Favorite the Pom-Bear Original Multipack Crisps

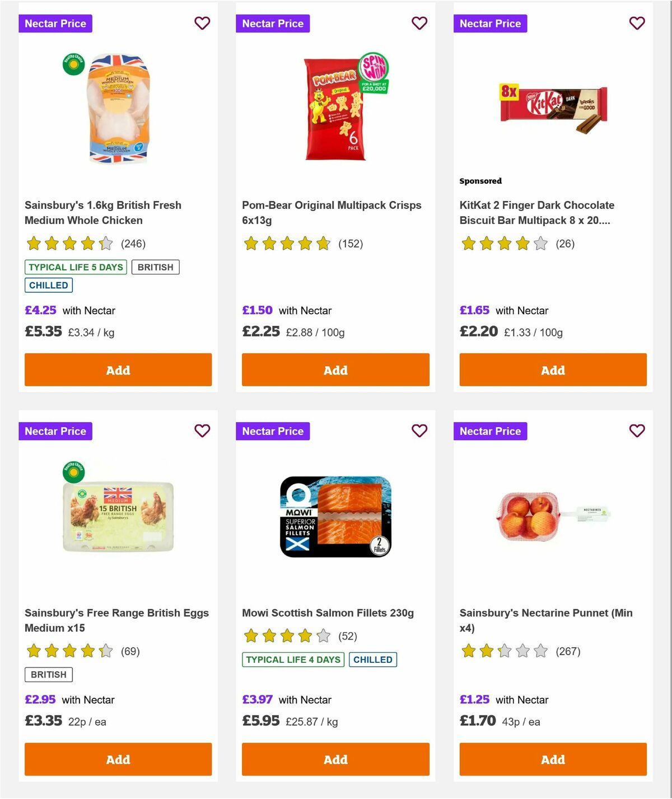[419, 24]
